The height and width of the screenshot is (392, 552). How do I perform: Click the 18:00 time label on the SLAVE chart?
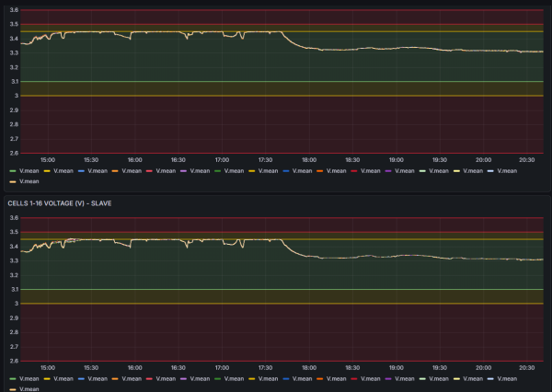coord(309,368)
